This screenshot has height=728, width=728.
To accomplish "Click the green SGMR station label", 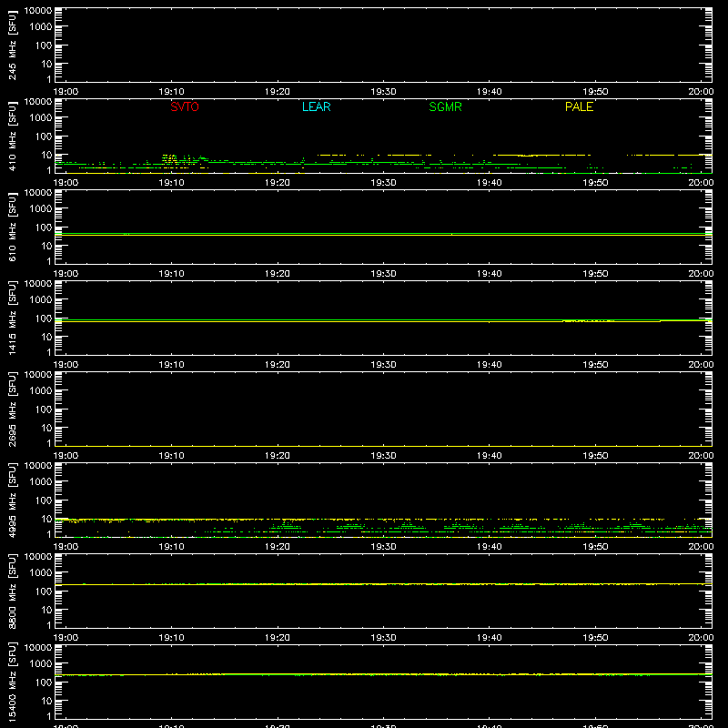I will [x=445, y=106].
